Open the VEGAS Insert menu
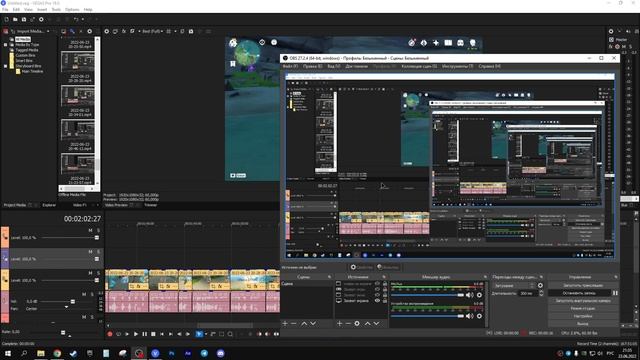This screenshot has height=360, width=640. coord(42,9)
